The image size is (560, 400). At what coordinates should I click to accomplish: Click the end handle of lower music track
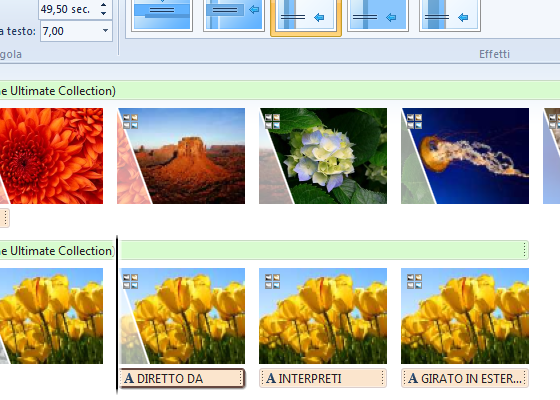click(x=524, y=250)
